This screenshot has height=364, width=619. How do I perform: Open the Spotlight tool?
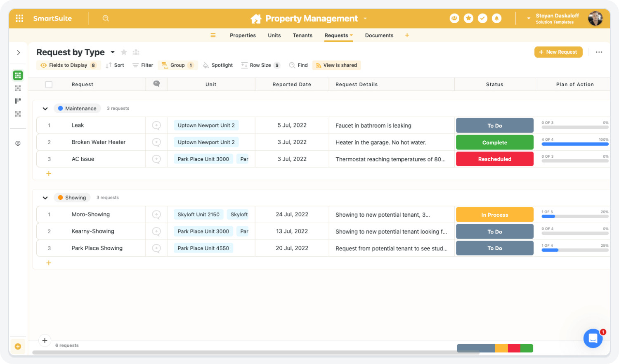pyautogui.click(x=218, y=65)
